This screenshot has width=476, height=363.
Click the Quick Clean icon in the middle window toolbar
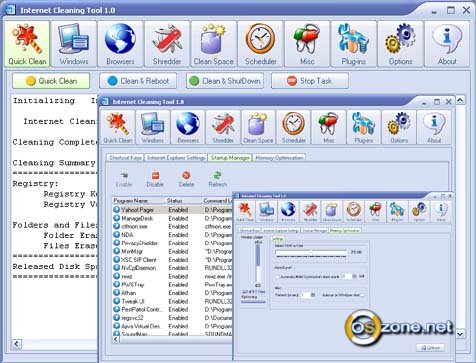tap(118, 127)
